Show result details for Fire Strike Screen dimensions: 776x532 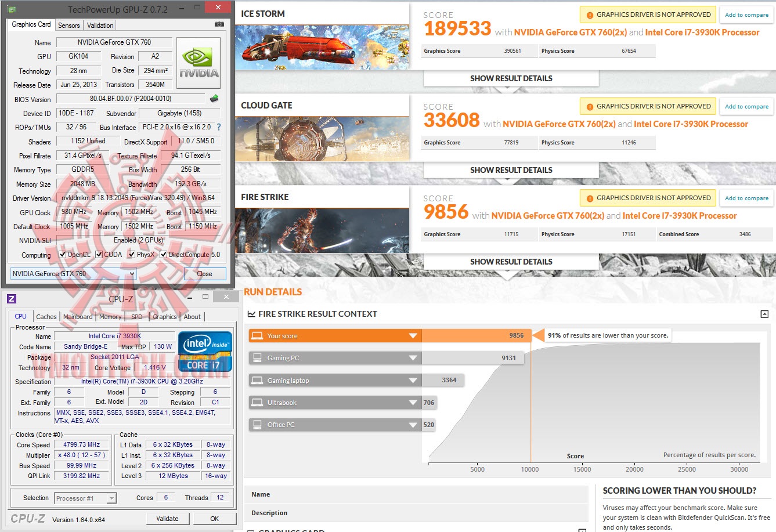[x=511, y=262]
